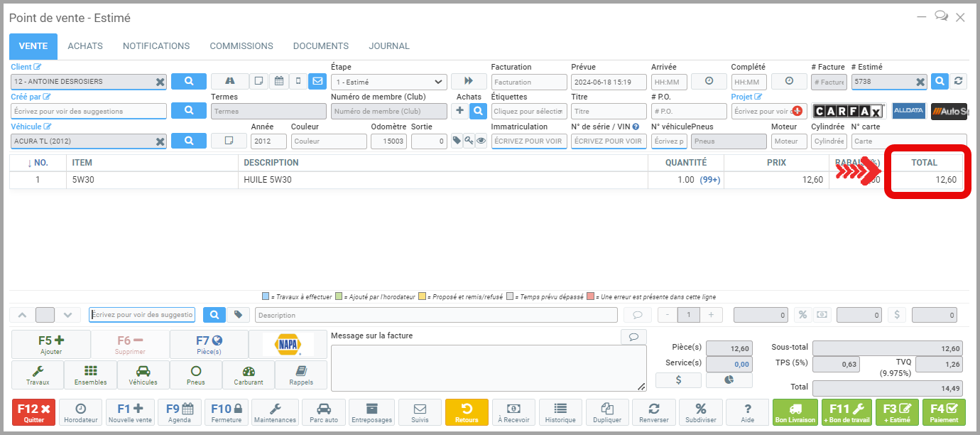Toggle the percent discount mode button
The image size is (980, 435).
(x=802, y=315)
